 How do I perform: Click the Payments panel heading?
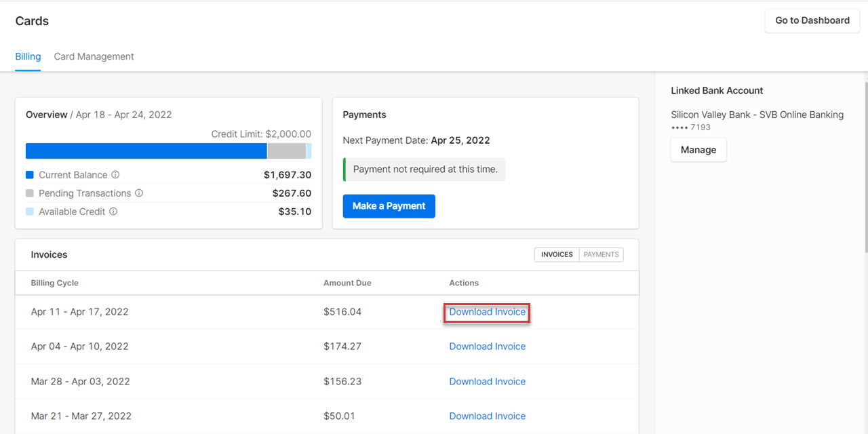[x=364, y=115]
